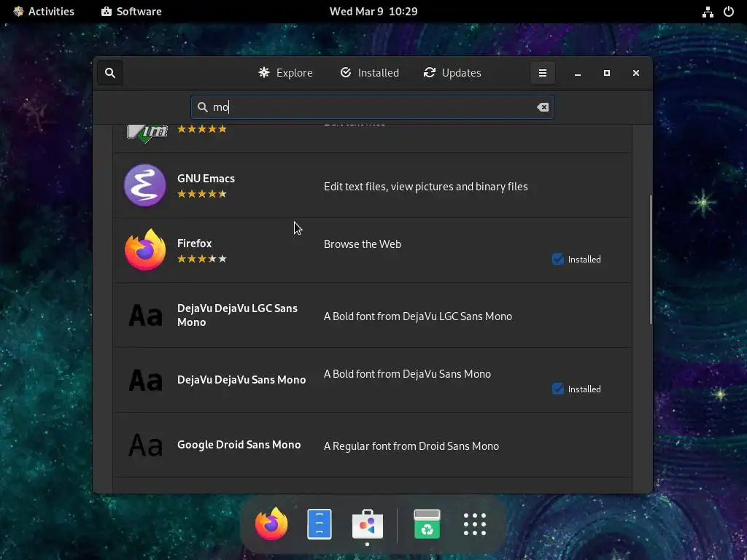Click 'Browse the Web' description text
The height and width of the screenshot is (560, 747).
pyautogui.click(x=363, y=244)
